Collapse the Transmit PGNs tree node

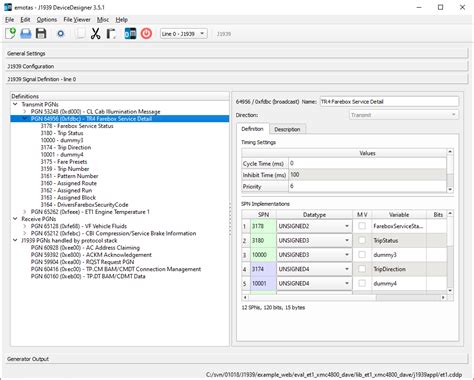[15, 104]
